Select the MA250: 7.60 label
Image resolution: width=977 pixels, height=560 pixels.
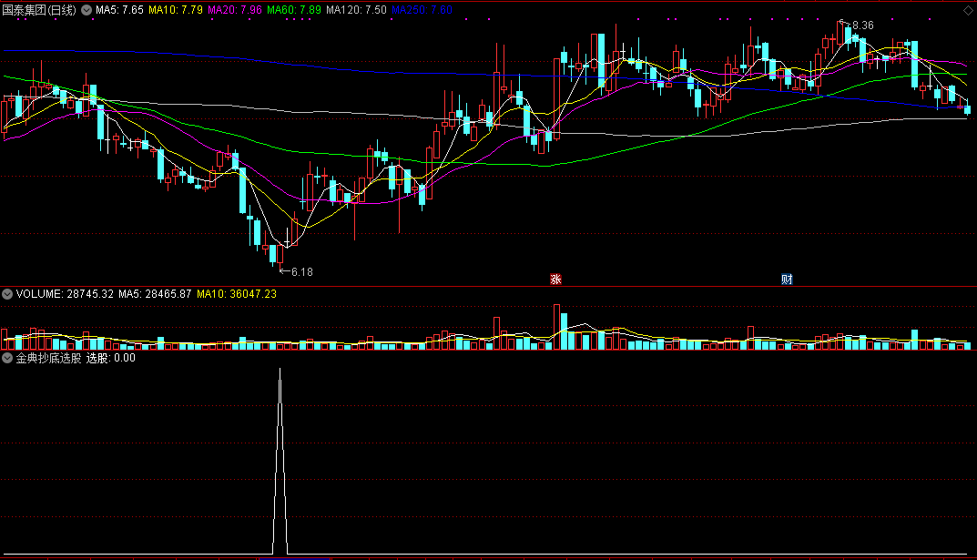click(422, 10)
